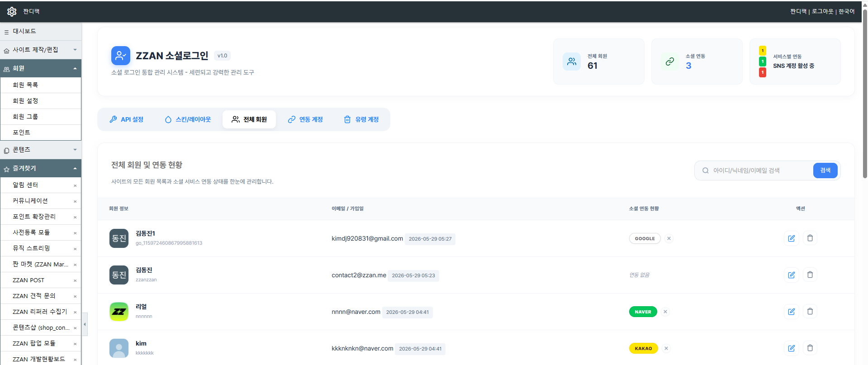Viewport: 868px width, 365px height.
Task: Unlink the KAKAO account of kim
Action: pos(666,348)
